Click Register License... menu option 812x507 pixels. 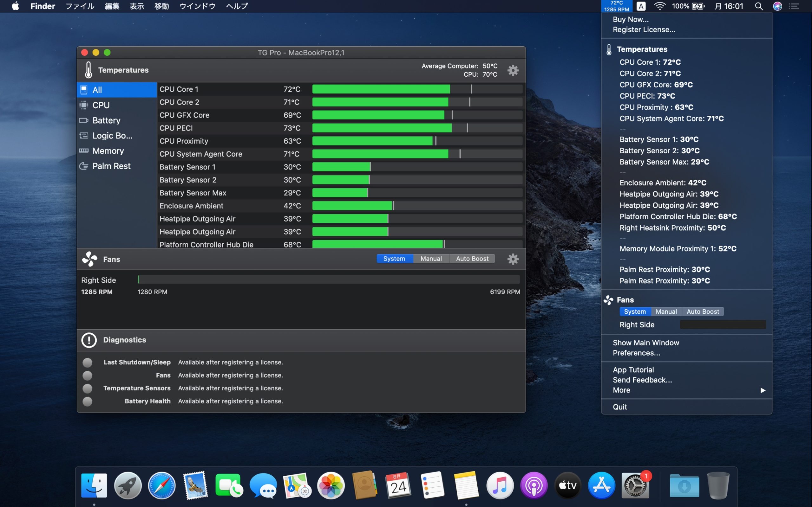click(644, 30)
